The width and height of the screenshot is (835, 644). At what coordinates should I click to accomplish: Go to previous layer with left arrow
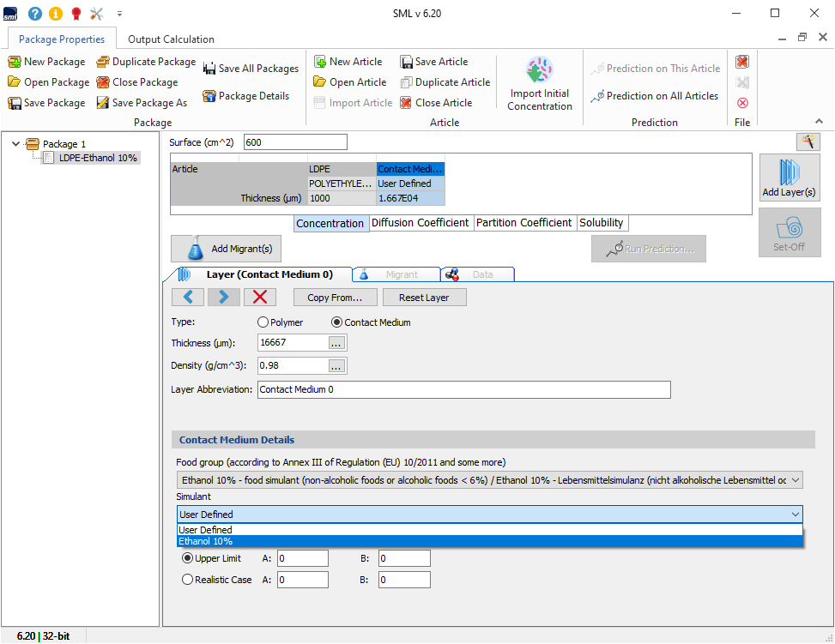[x=188, y=297]
